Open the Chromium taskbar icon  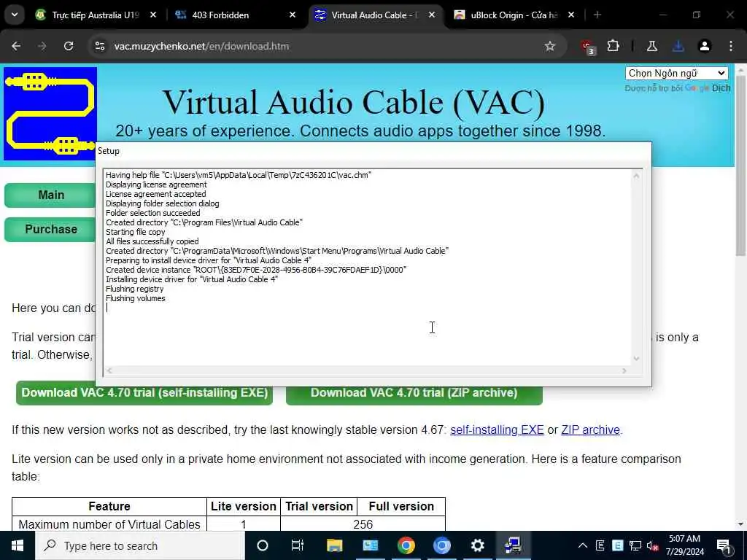[x=441, y=545]
